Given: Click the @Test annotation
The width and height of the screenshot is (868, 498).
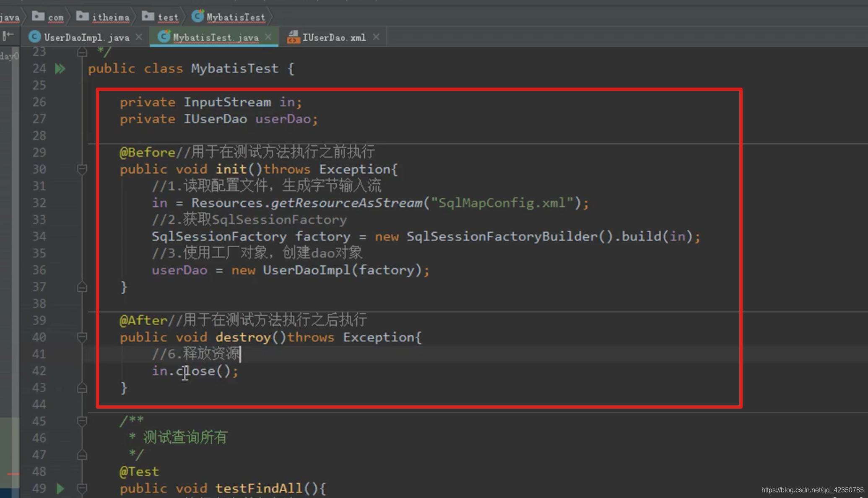Looking at the screenshot, I should tap(139, 472).
